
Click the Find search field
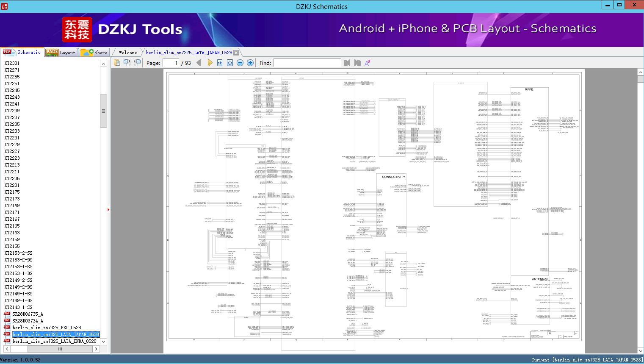tap(307, 63)
